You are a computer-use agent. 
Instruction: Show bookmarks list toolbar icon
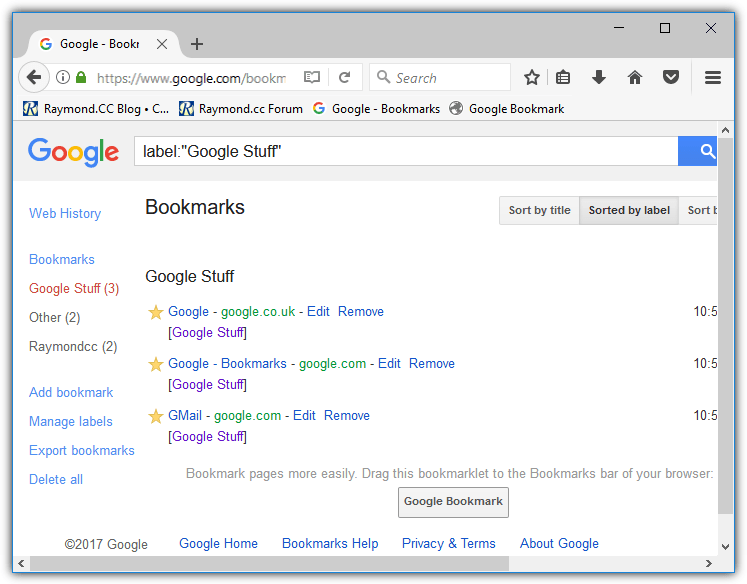563,77
